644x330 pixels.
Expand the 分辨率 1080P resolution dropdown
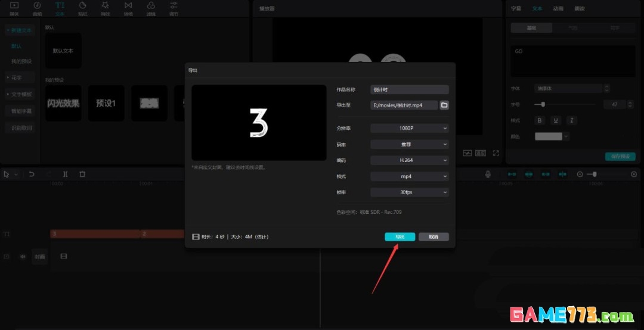[x=409, y=128]
